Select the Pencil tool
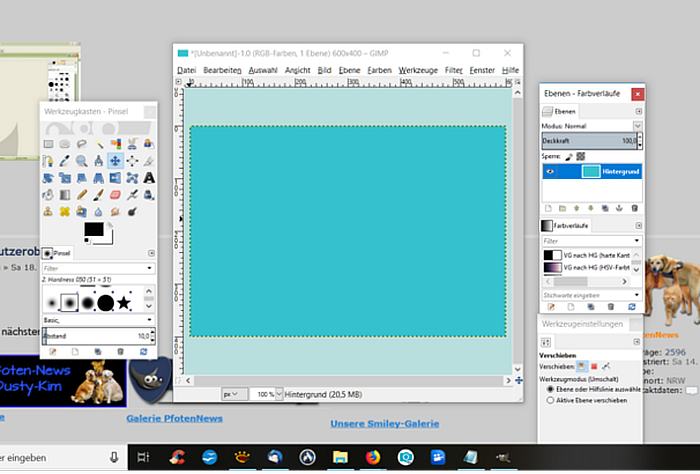 coord(81,194)
